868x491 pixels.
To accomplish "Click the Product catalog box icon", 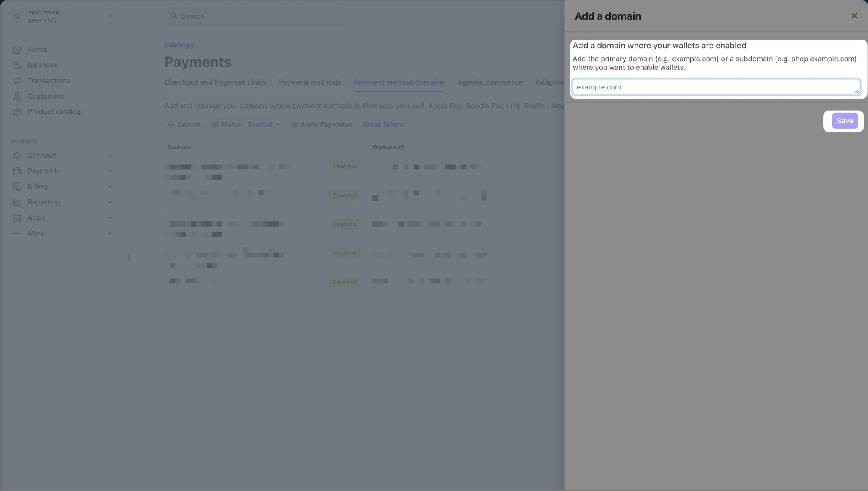I will (x=17, y=112).
